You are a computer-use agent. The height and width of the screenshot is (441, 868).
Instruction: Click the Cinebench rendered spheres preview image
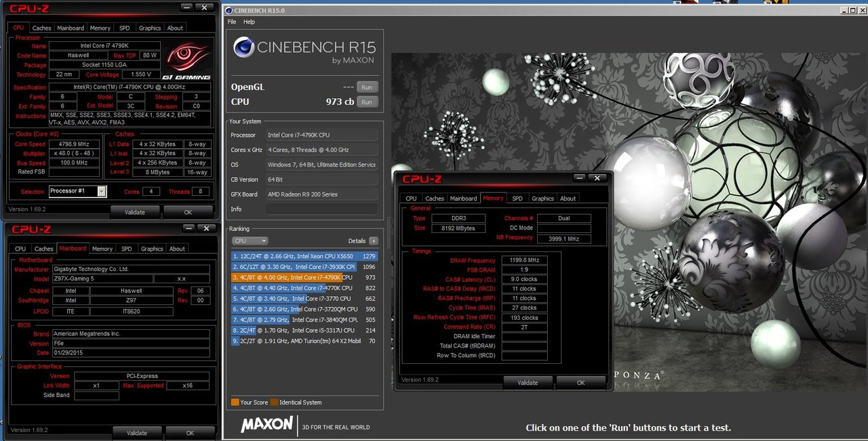(629, 222)
